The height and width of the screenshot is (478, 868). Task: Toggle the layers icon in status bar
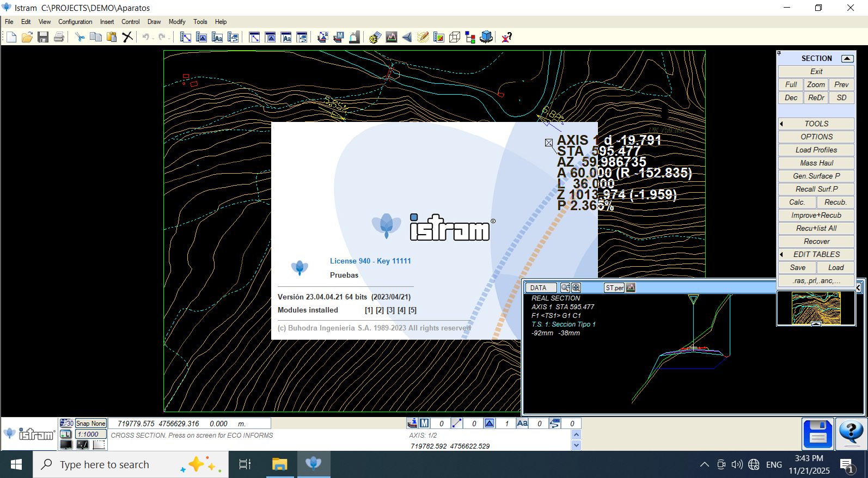coord(66,434)
